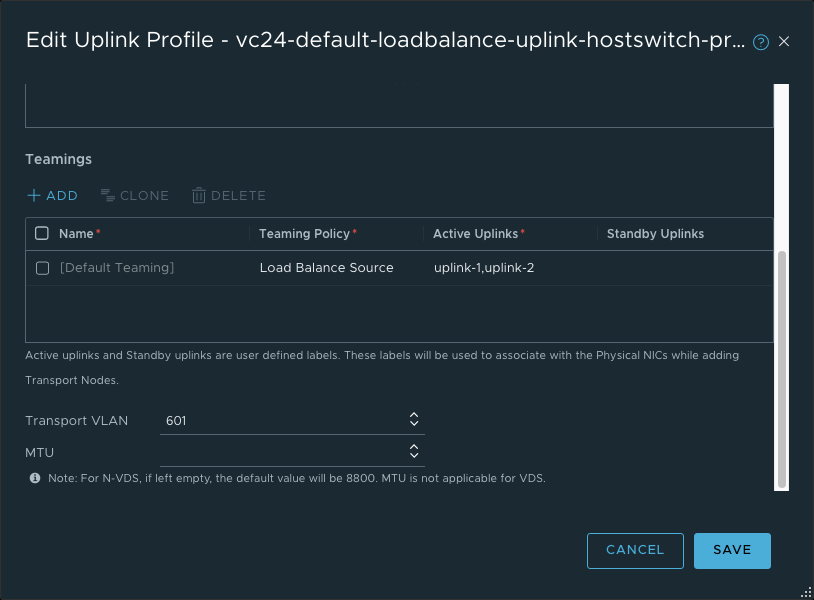Click the Standby Uplinks column header
Viewport: 814px width, 600px height.
click(x=655, y=234)
